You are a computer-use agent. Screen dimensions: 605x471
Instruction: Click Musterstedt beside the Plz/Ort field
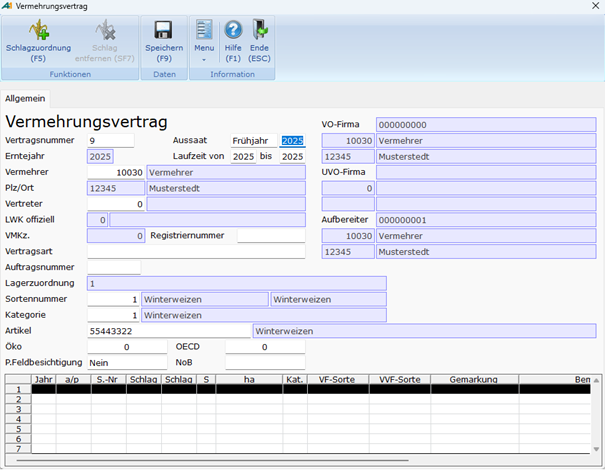tap(226, 188)
